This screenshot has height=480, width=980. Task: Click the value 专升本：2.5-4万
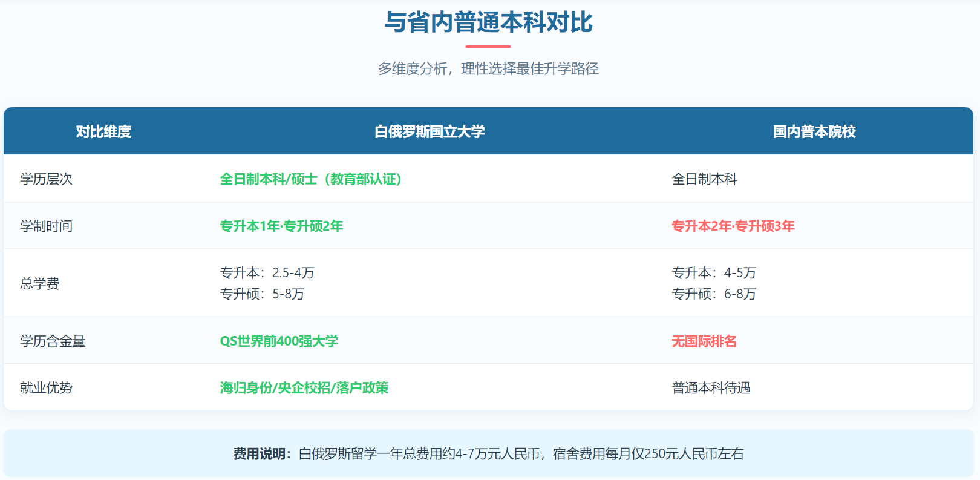tap(267, 273)
